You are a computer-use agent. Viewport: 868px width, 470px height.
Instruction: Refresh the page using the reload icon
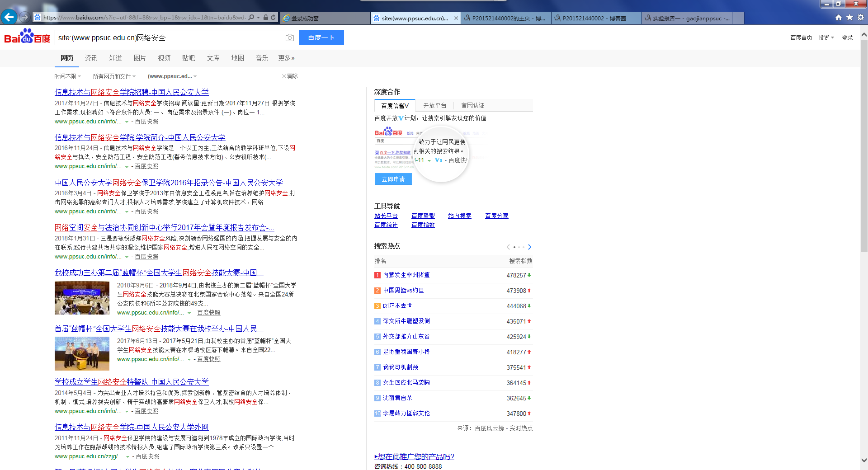click(x=273, y=18)
